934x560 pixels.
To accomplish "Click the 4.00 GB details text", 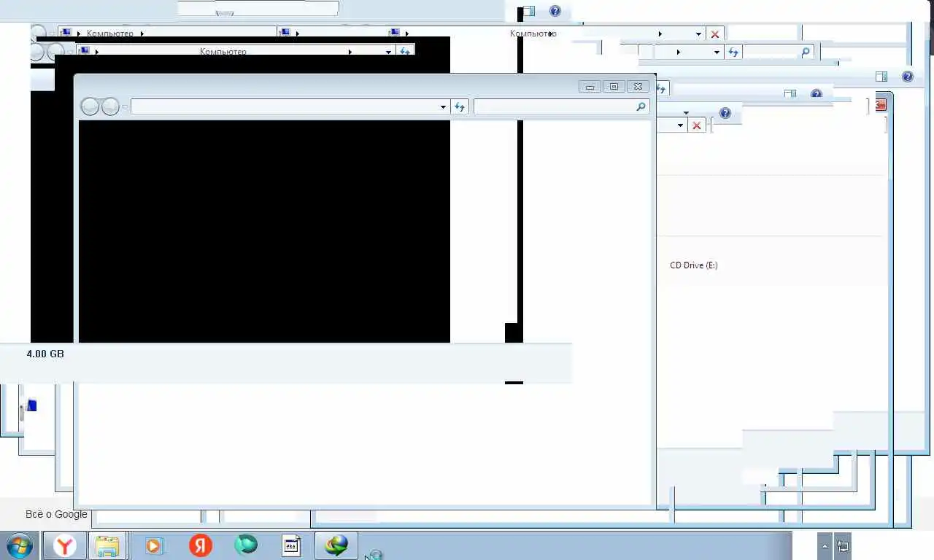I will point(45,354).
